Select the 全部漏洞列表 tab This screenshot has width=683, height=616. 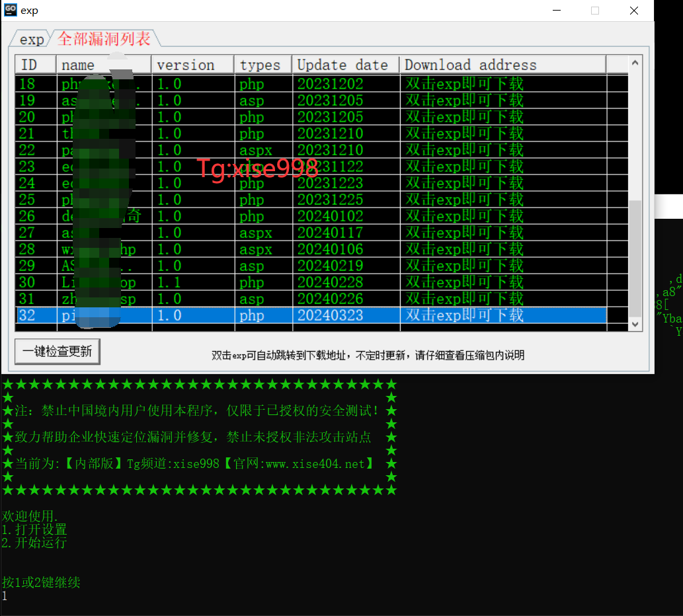(x=104, y=39)
